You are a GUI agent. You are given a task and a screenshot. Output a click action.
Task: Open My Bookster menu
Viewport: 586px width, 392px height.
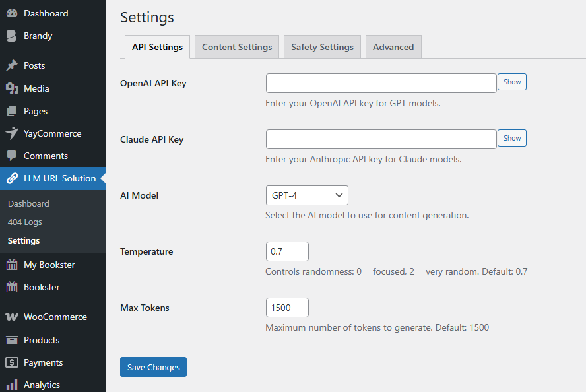click(x=53, y=265)
